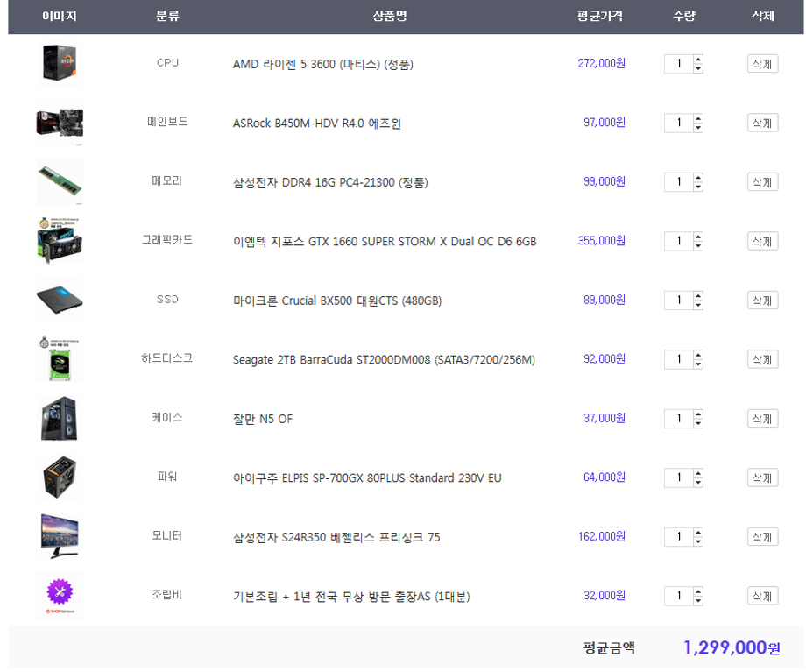This screenshot has width=806, height=672.
Task: Delete the SSD row with 삭제
Action: tap(762, 301)
